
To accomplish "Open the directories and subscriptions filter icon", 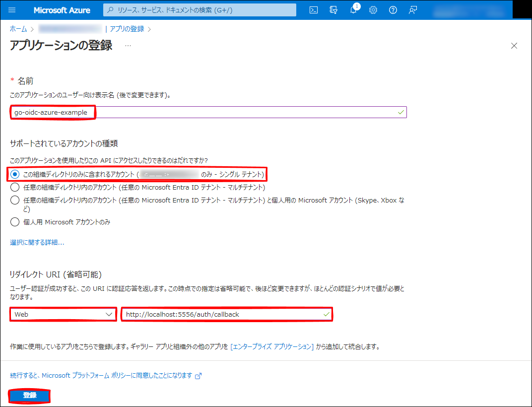I will [333, 10].
